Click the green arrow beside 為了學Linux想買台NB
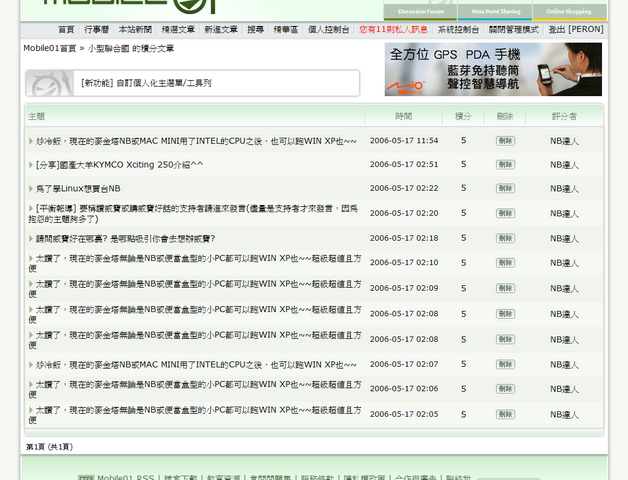The height and width of the screenshot is (480, 628). [31, 188]
